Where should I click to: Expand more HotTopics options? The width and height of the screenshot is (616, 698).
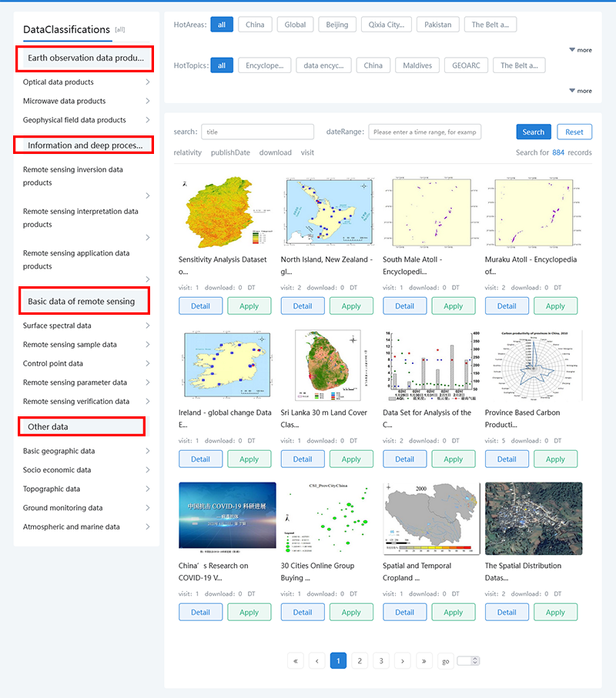(580, 91)
